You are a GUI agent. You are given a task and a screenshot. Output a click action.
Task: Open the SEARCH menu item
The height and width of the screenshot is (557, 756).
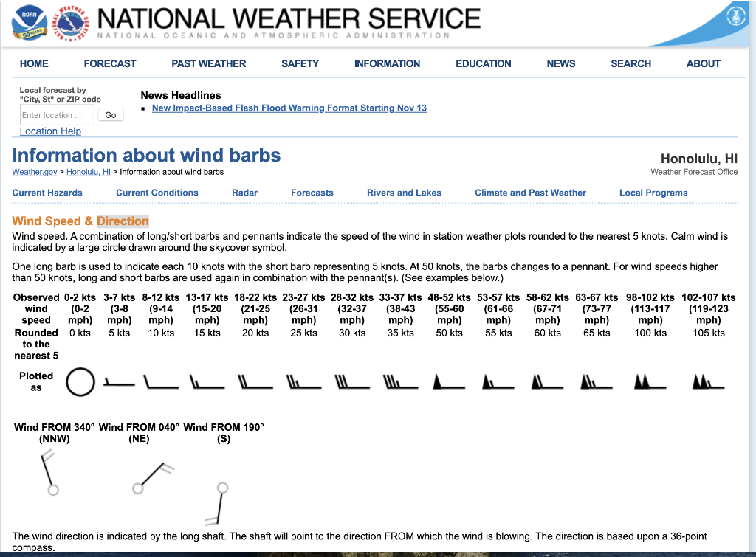[x=630, y=64]
